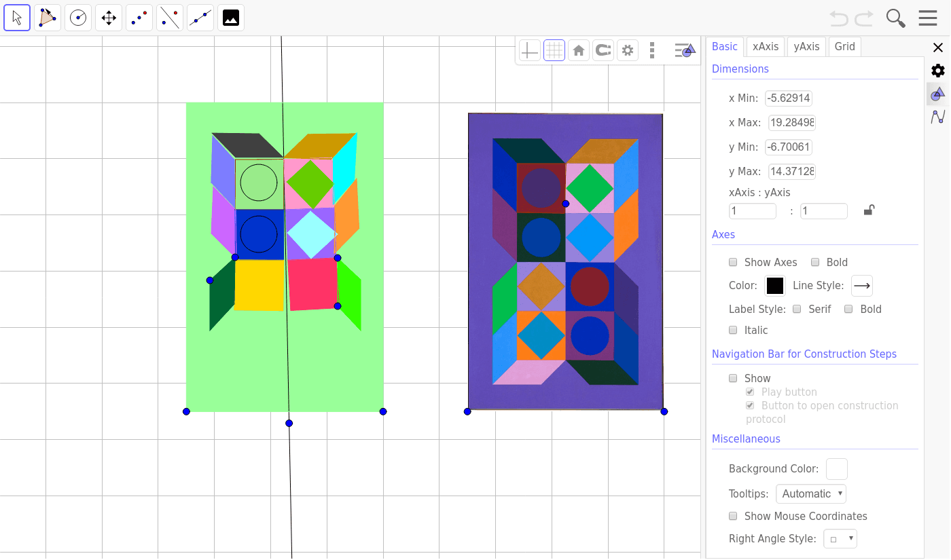Open CAS/function settings on sidebar
951x560 pixels.
[x=938, y=117]
